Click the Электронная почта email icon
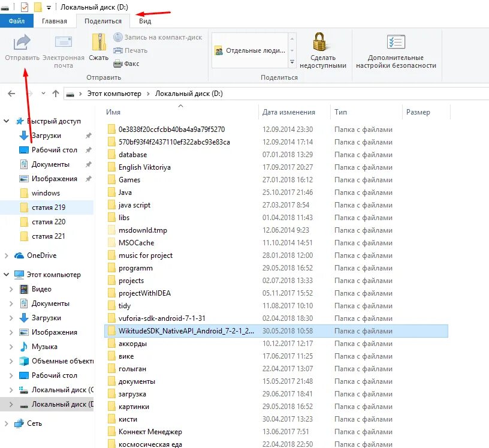 pyautogui.click(x=64, y=42)
